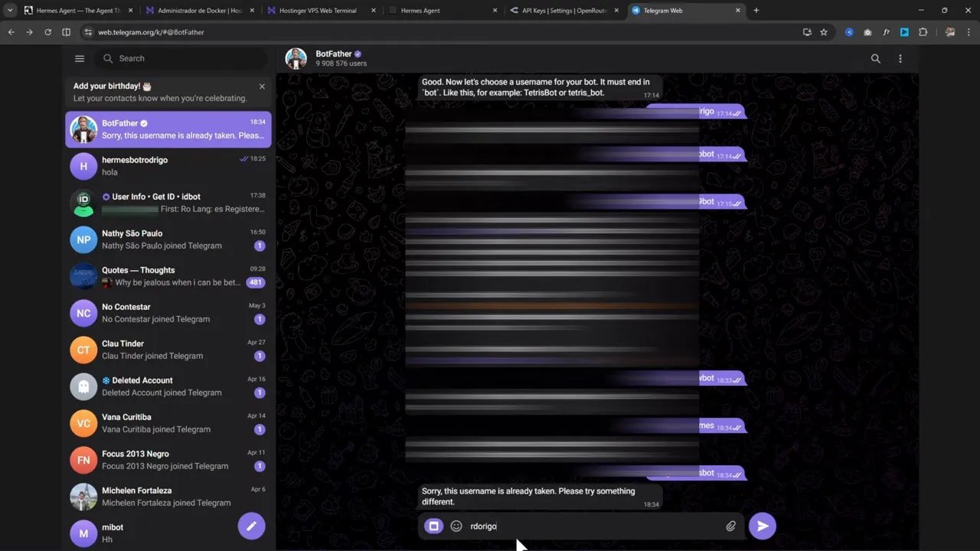
Task: Open the Extensions puzzle menu
Action: 923,32
